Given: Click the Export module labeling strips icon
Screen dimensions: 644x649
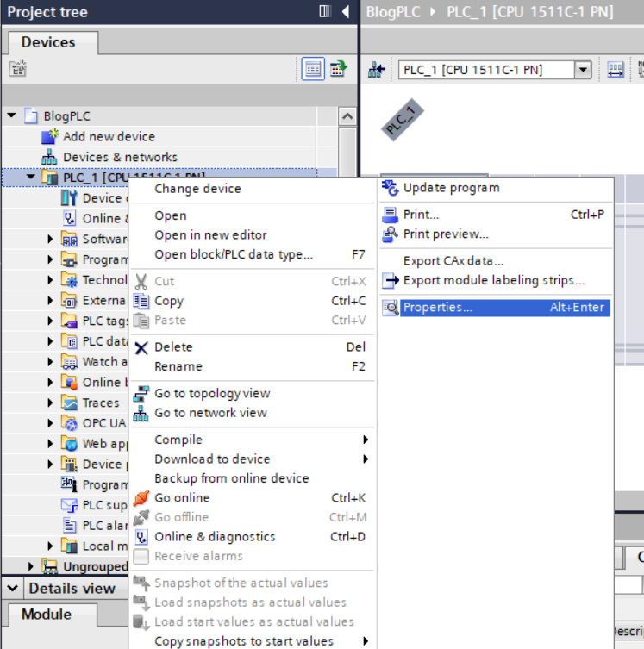Looking at the screenshot, I should [391, 281].
